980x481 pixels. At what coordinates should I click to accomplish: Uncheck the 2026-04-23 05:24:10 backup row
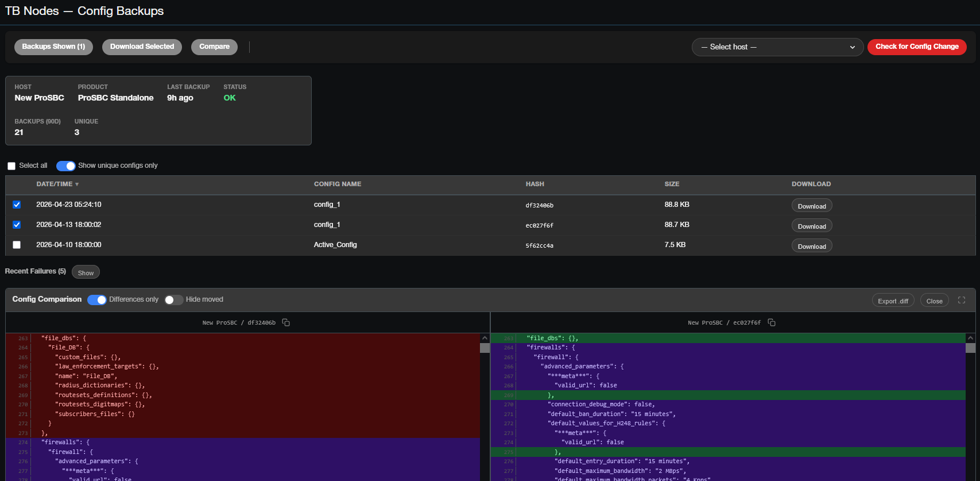[x=17, y=205]
